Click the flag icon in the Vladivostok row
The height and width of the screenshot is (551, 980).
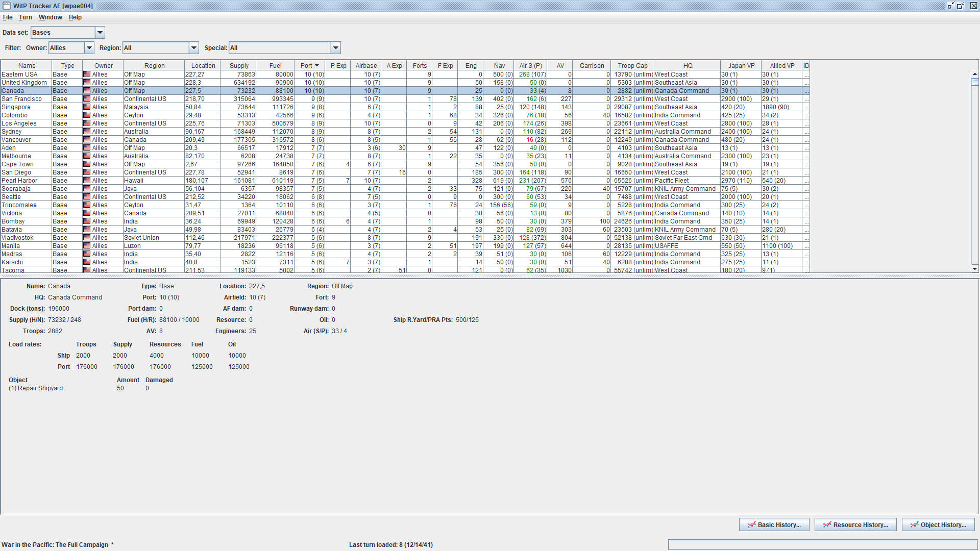87,238
